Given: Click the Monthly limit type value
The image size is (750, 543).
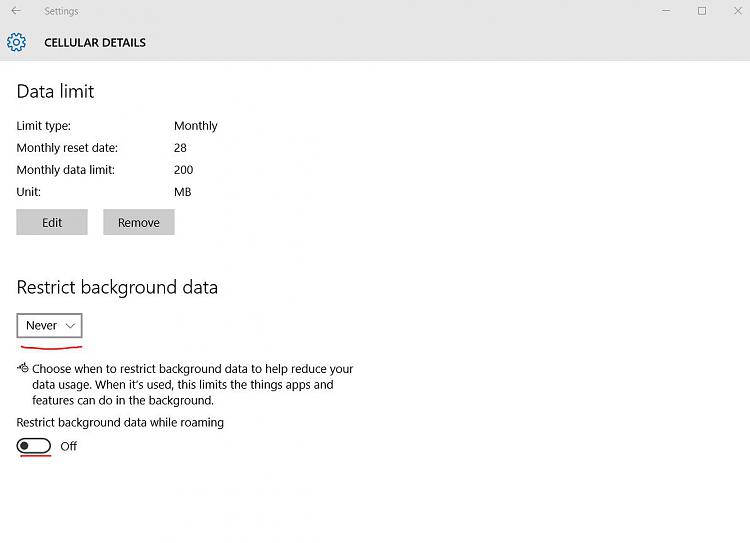Looking at the screenshot, I should click(196, 126).
